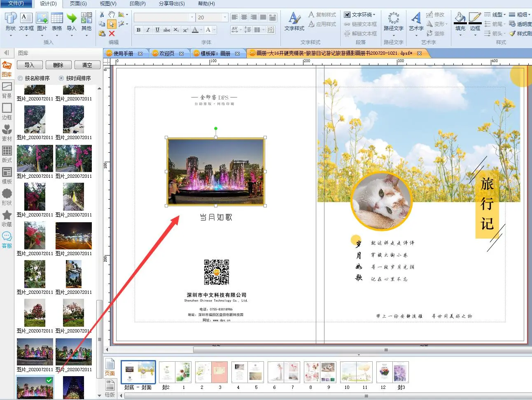This screenshot has height=400, width=532.
Task: Toggle bold text formatting
Action: pos(138,30)
